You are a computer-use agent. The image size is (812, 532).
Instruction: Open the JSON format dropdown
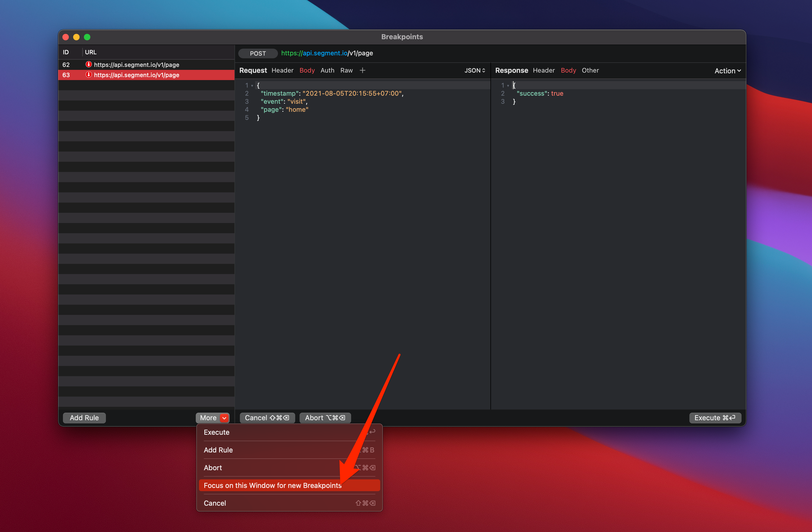click(475, 70)
